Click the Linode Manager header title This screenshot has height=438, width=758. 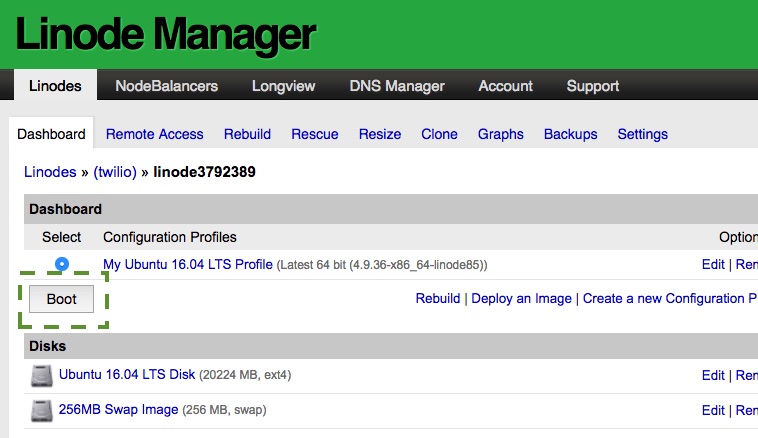[x=165, y=34]
